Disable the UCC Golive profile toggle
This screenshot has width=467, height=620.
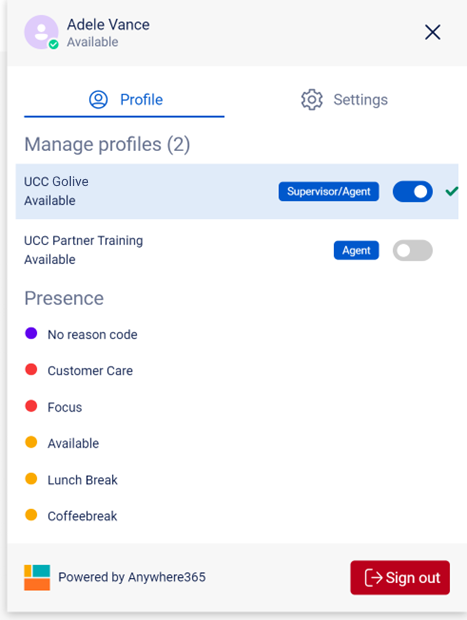412,191
